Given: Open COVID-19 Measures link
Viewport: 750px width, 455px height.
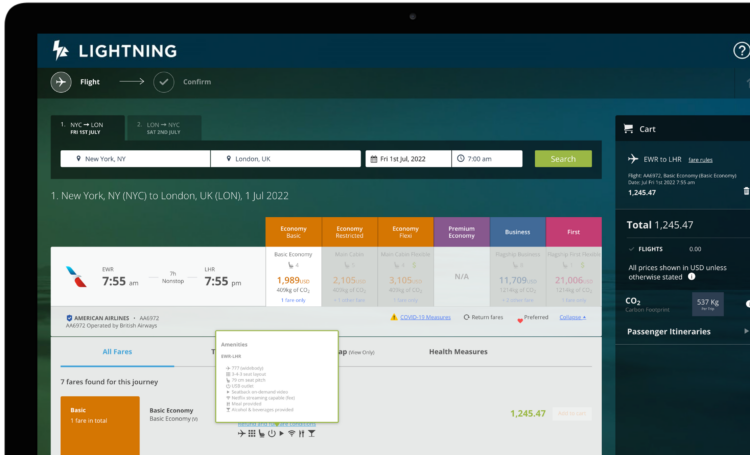Looking at the screenshot, I should (x=425, y=317).
